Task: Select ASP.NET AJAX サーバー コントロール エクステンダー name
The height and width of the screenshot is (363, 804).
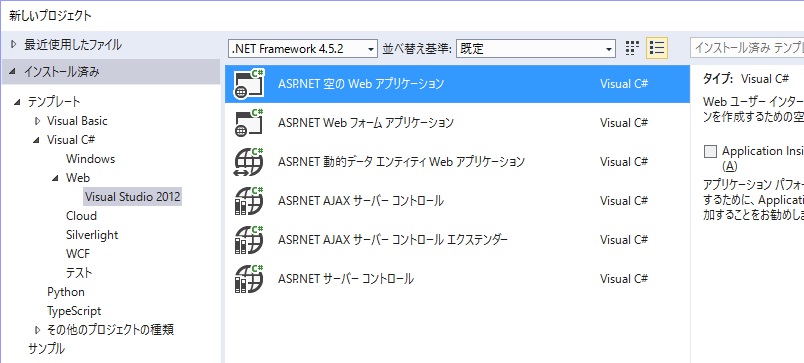Action: click(x=393, y=239)
